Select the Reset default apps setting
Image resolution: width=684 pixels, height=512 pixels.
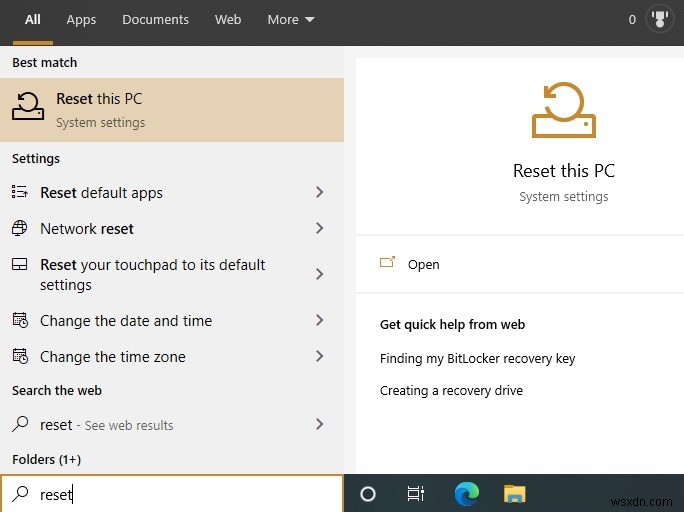pos(172,192)
